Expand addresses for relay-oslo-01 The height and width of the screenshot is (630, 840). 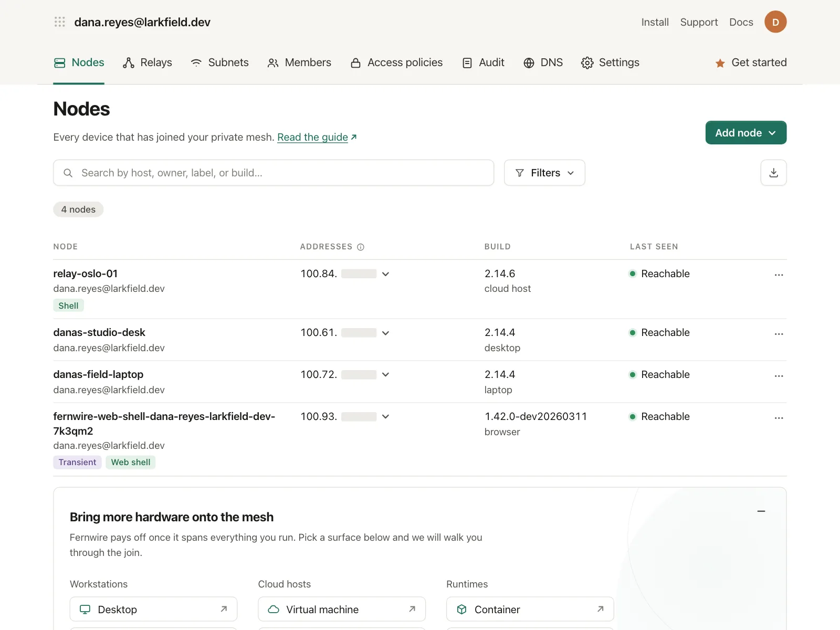[385, 274]
